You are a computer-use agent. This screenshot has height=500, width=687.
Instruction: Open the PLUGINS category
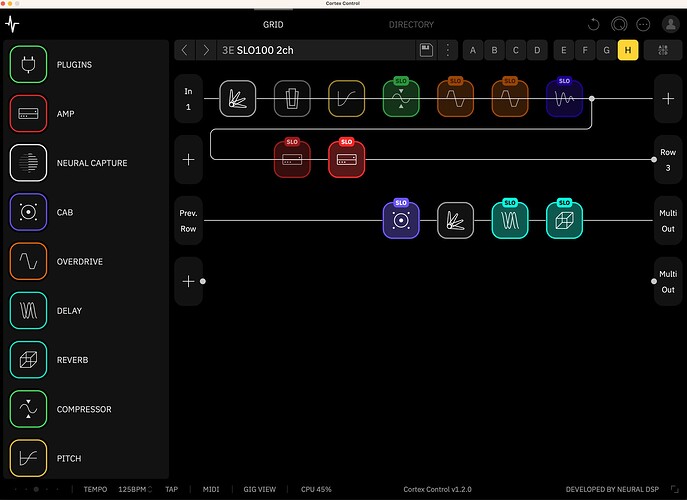tap(28, 64)
